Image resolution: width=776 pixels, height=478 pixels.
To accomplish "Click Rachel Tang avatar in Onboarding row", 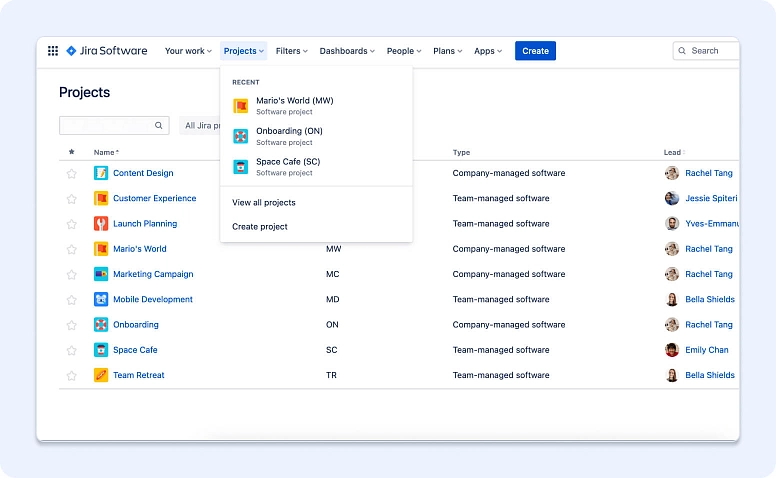I will [672, 325].
